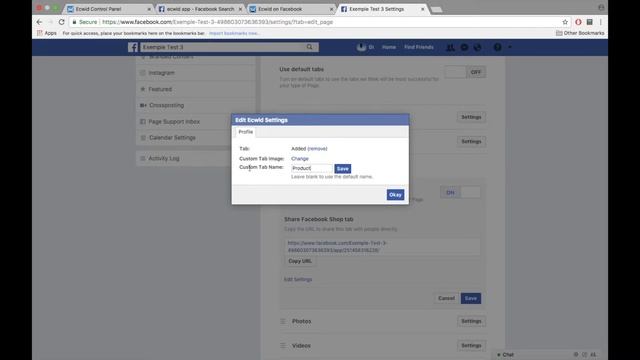This screenshot has width=640, height=360.
Task: Select the Profile tab in the dialog
Action: 246,132
